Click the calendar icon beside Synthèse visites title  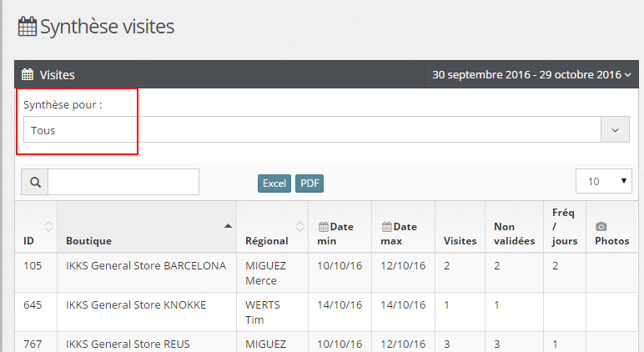point(28,27)
